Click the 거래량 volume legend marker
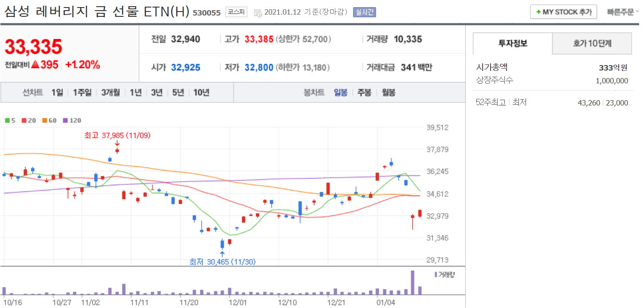The image size is (644, 308). 444,275
